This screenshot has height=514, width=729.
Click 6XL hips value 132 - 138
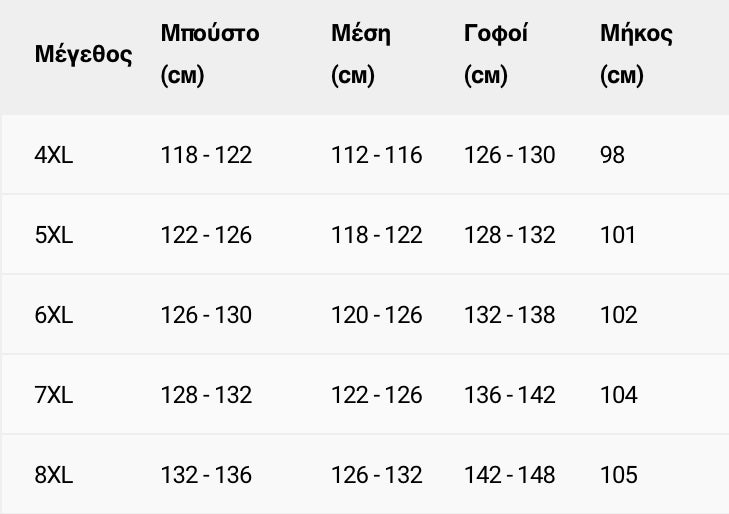pyautogui.click(x=510, y=315)
